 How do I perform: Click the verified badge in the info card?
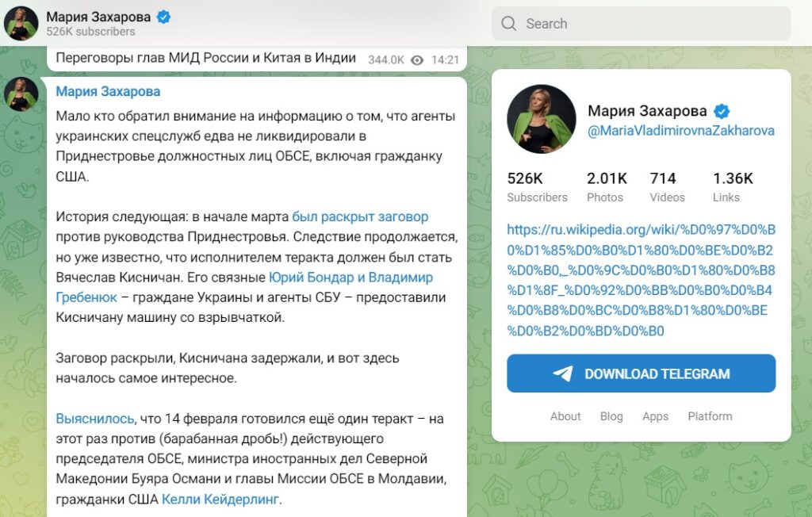coord(722,111)
